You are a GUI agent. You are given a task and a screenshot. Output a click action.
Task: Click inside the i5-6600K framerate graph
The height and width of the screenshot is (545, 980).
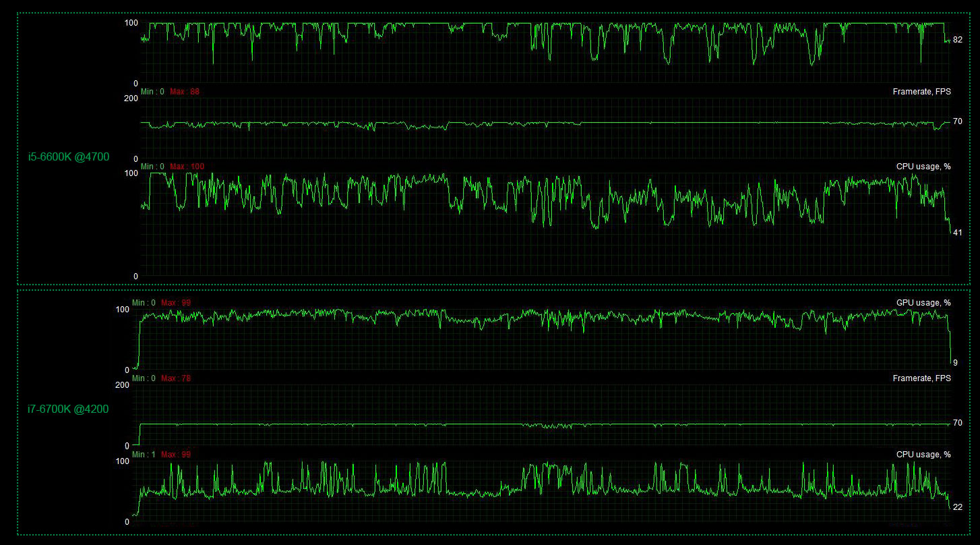point(545,128)
